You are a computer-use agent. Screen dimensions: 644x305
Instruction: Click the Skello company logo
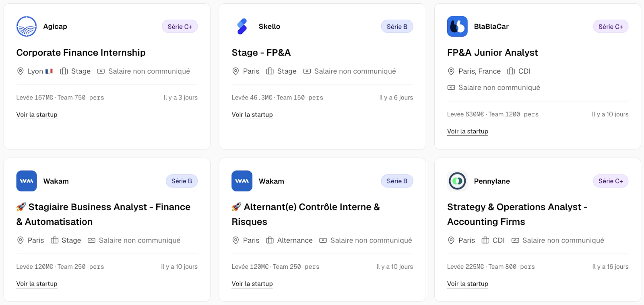(x=242, y=27)
